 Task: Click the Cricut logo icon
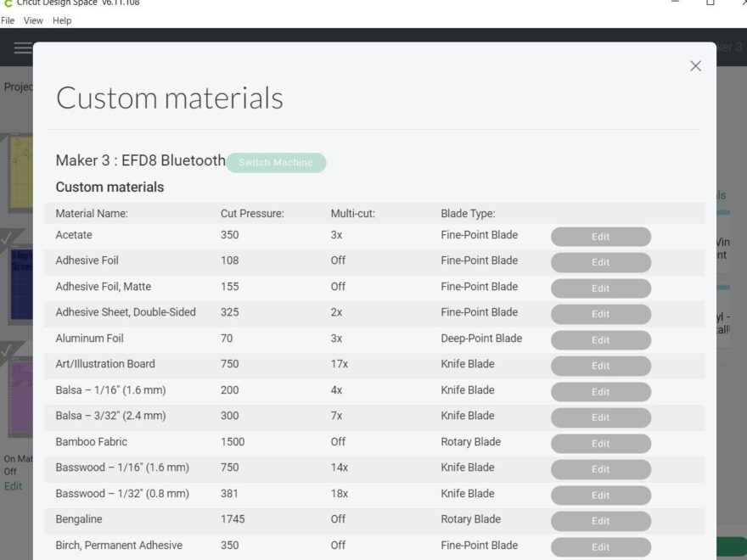8,3
